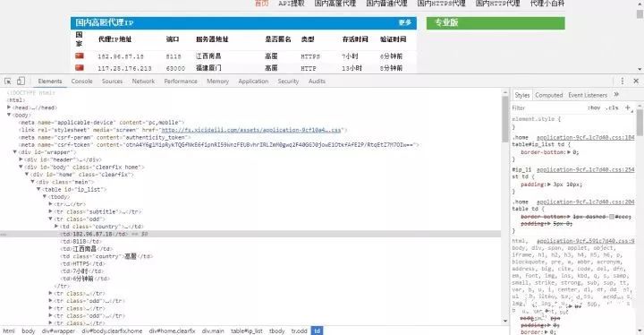Switch to Computed sidebar tab
Viewport: 644px width, 335px height.
point(548,95)
